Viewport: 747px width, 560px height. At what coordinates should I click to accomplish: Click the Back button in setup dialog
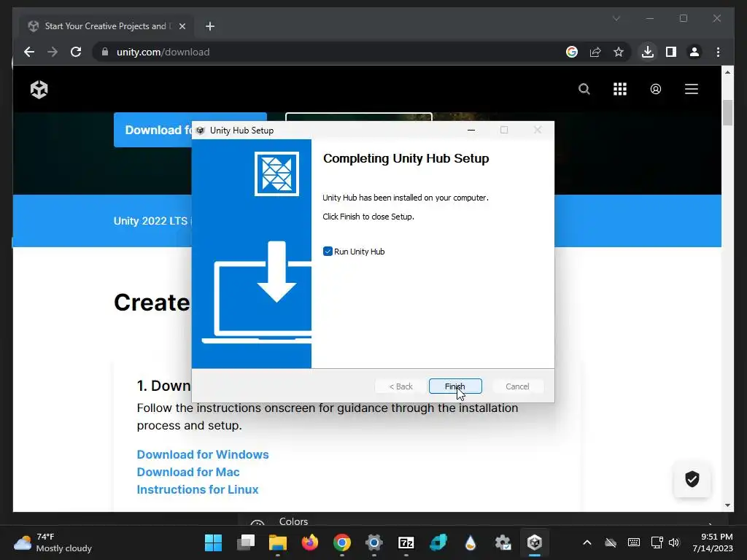pos(400,386)
